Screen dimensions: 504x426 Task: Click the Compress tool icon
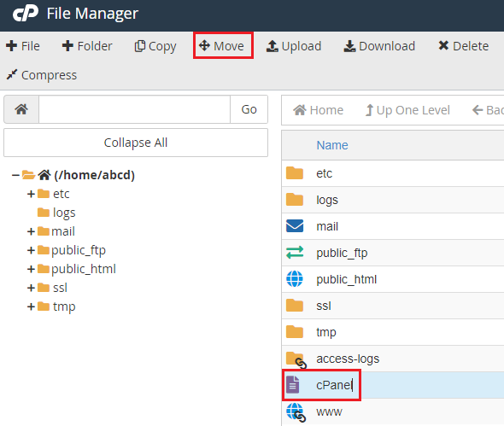tap(12, 74)
